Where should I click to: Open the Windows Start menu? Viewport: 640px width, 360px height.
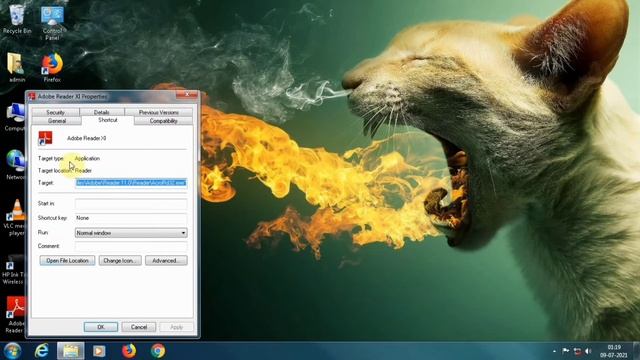pos(12,351)
